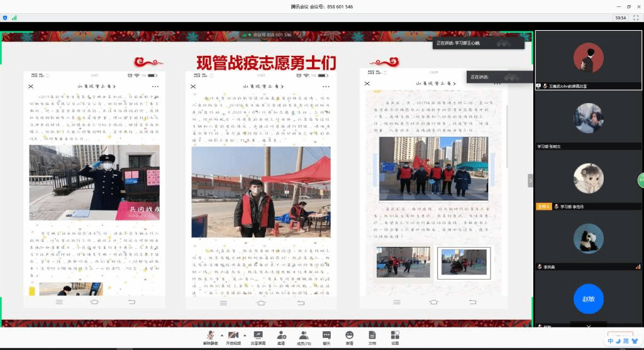
Task: Select 王瀚进John's screen share video tile
Action: point(588,60)
